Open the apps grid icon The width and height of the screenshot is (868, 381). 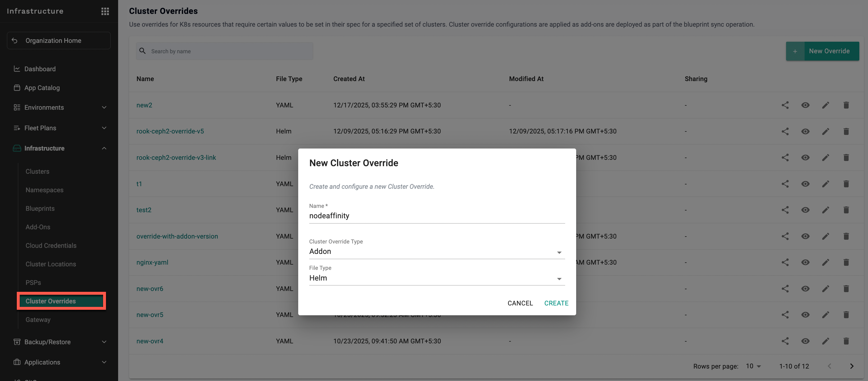coord(105,11)
